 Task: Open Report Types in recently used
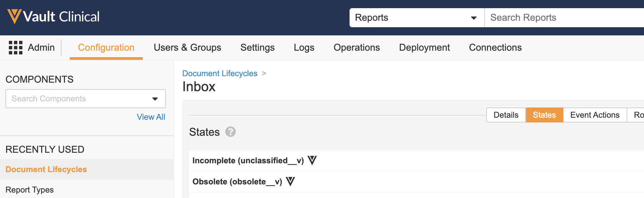click(x=30, y=190)
